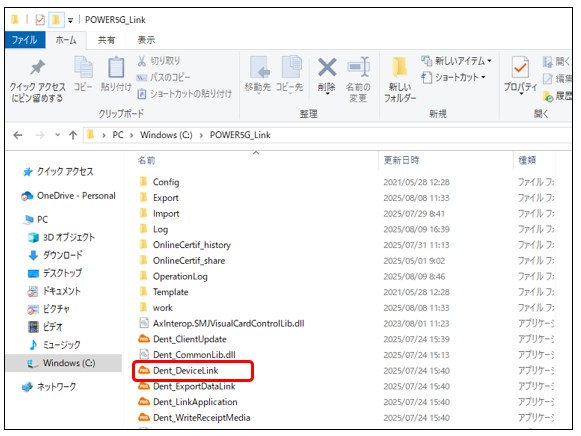Click the Up one level arrow
The image size is (581, 436).
point(73,135)
